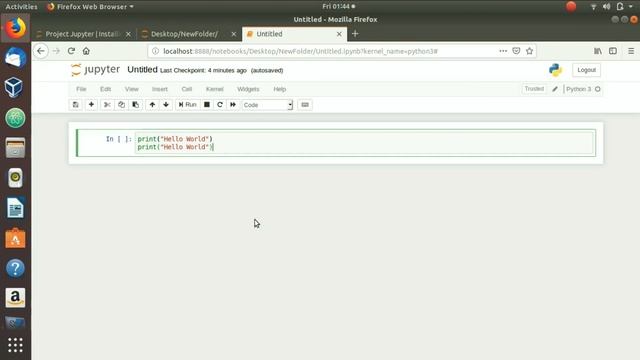Click the Jupyter logo
Viewport: 640px width, 360px height.
tap(95, 70)
